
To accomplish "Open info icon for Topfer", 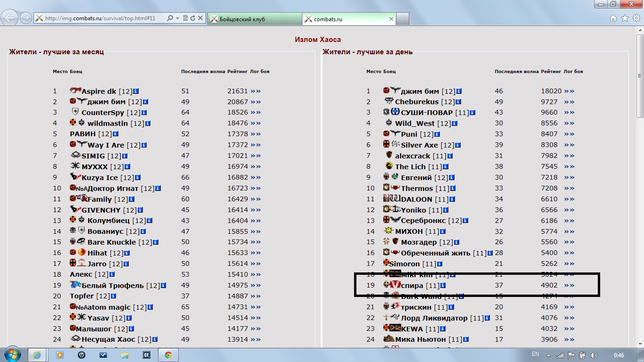I will (x=114, y=296).
